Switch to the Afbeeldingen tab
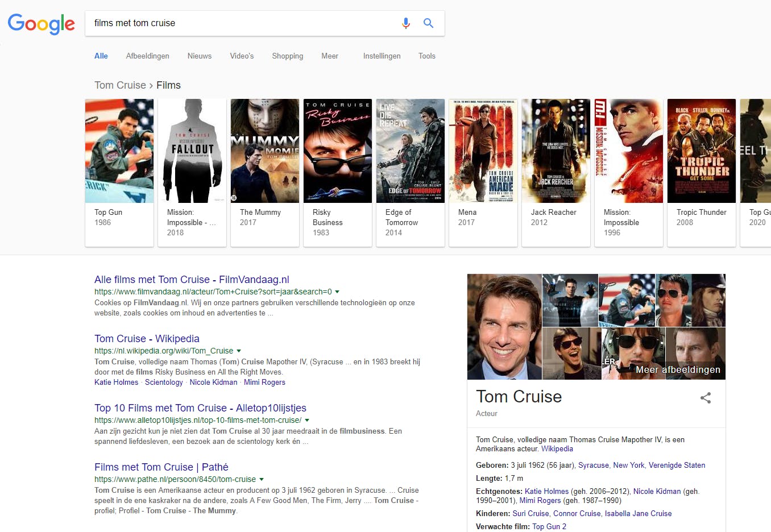Screen dimensions: 771x532 point(148,56)
